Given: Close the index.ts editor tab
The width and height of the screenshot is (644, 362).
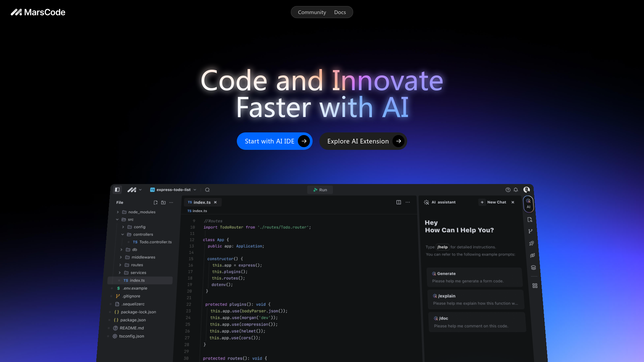Looking at the screenshot, I should [x=215, y=202].
